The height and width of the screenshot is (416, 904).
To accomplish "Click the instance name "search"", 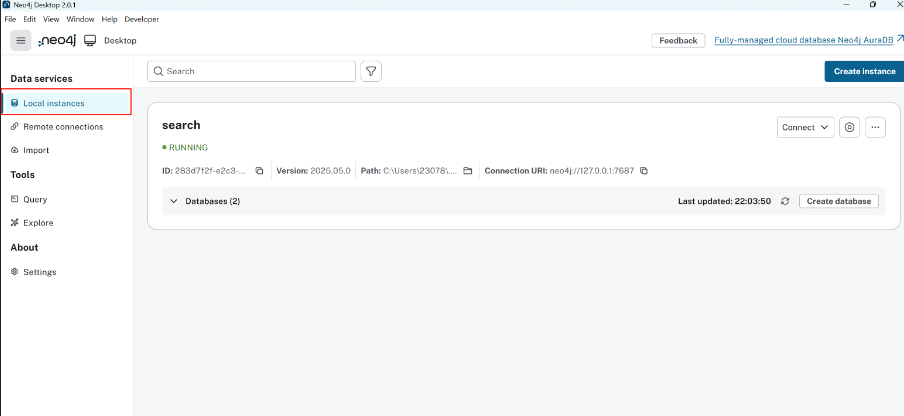I will [x=181, y=125].
